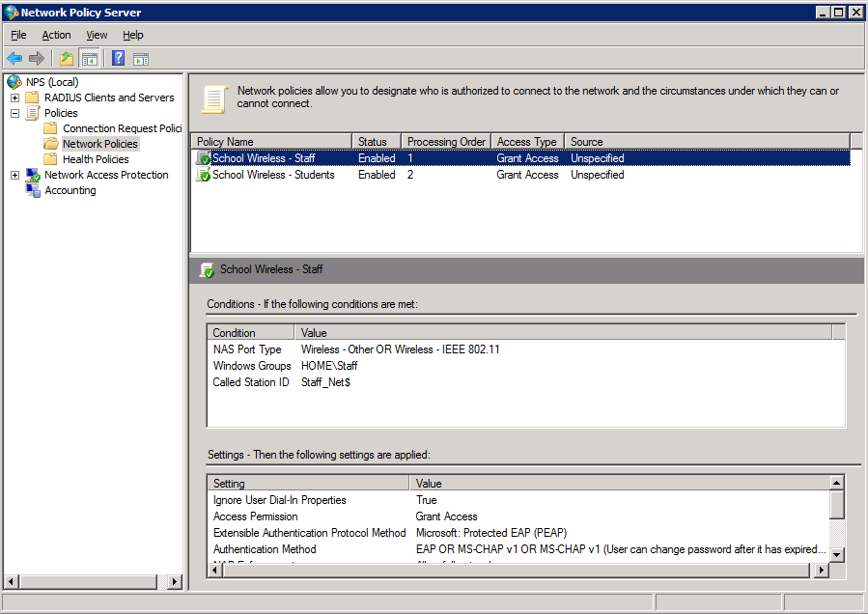Open the View menu

(97, 35)
